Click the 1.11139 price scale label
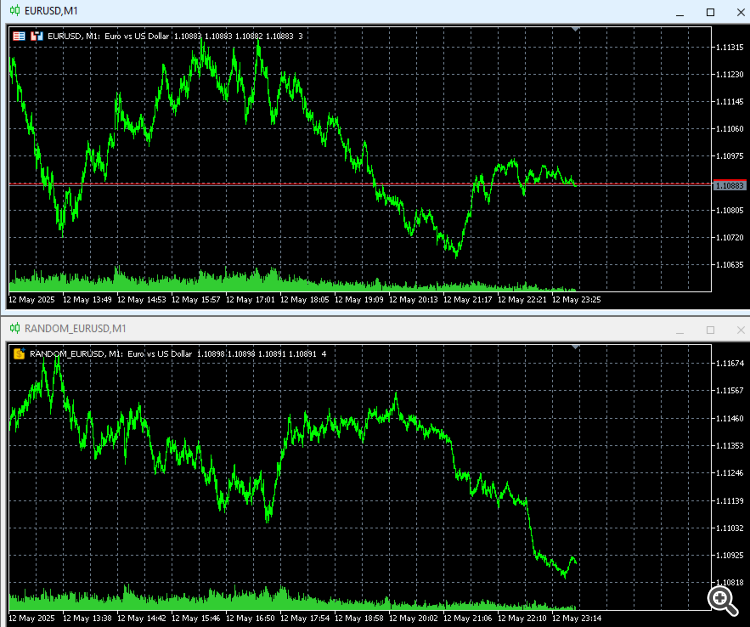Image resolution: width=750 pixels, height=627 pixels. coord(729,501)
